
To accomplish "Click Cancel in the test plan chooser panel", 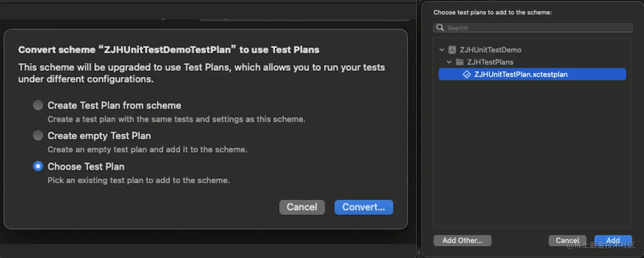I will [567, 240].
